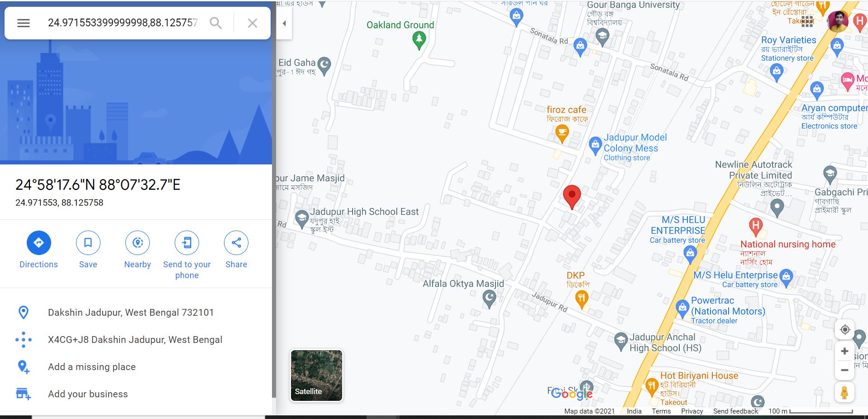The height and width of the screenshot is (419, 868).
Task: Click the coordinates search input field
Action: pyautogui.click(x=123, y=23)
